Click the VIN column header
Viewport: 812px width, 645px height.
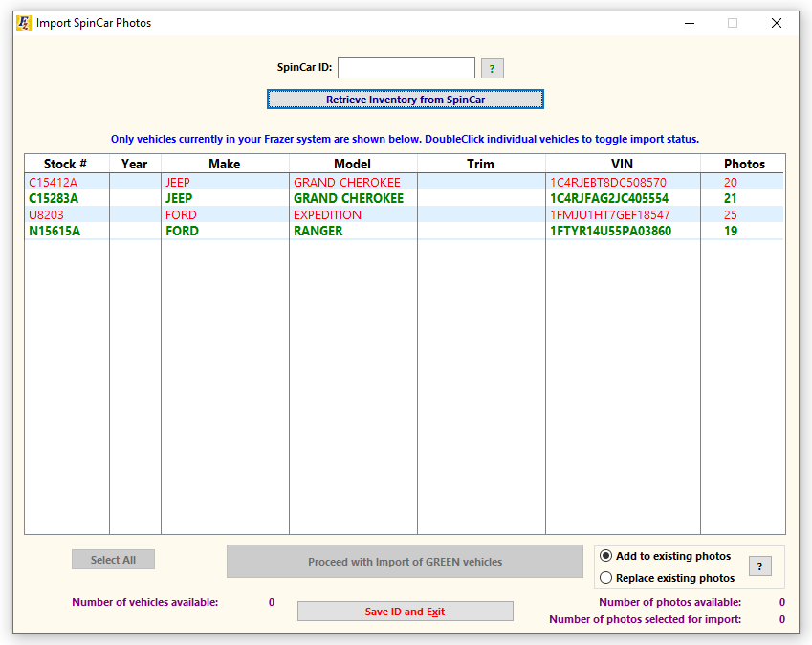pos(623,164)
